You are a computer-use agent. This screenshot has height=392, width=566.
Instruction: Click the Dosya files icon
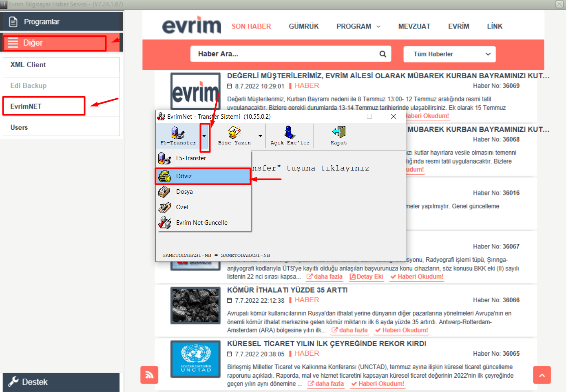point(165,192)
